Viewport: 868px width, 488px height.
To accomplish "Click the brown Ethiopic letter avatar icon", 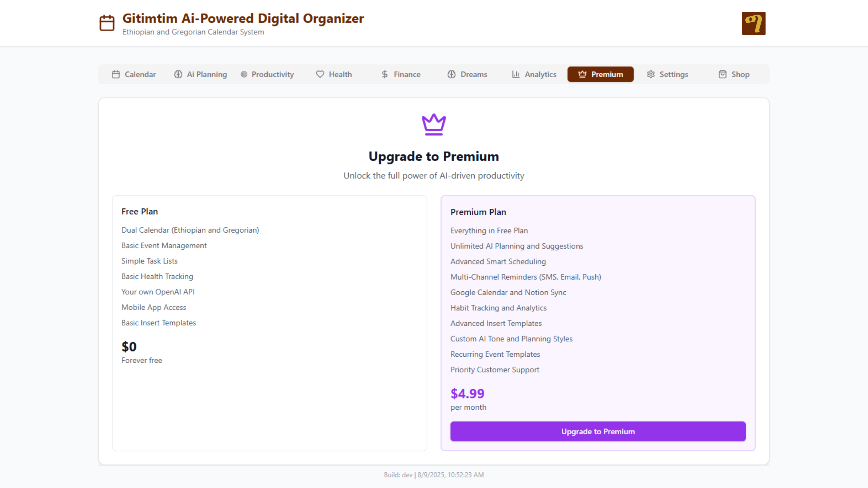I will click(x=753, y=23).
